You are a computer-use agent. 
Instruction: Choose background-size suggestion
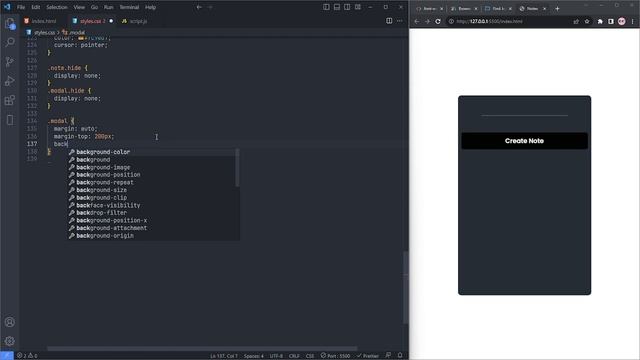click(x=153, y=190)
